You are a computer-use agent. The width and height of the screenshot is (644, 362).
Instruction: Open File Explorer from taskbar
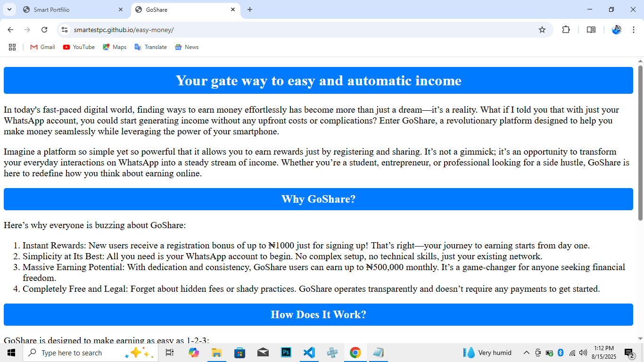pos(216,353)
